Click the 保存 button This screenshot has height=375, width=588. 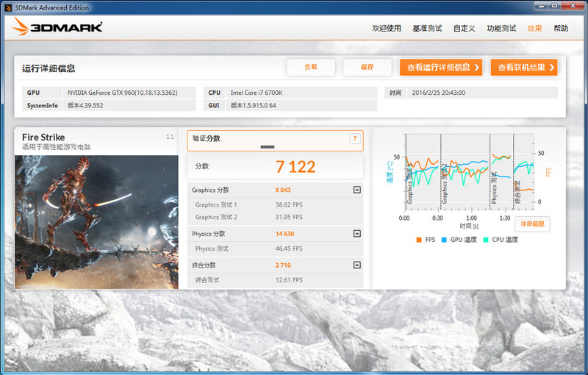[367, 67]
